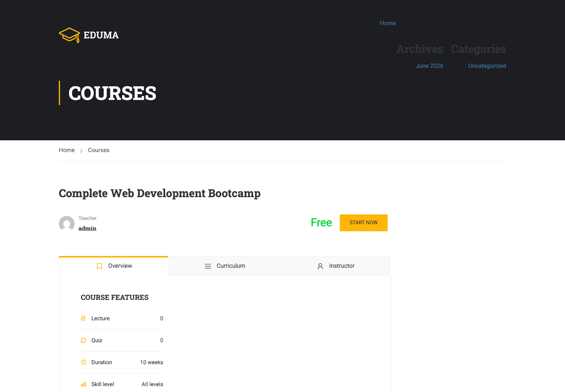Viewport: 565px width, 392px height.
Task: Click the Duration clock icon
Action: [84, 362]
